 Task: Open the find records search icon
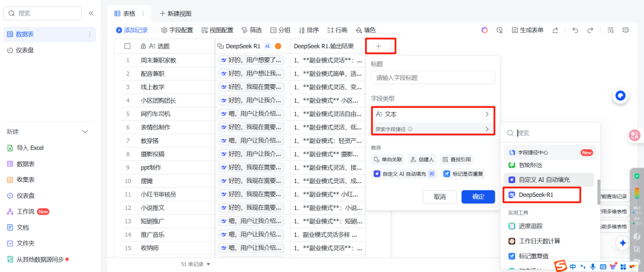tap(611, 30)
